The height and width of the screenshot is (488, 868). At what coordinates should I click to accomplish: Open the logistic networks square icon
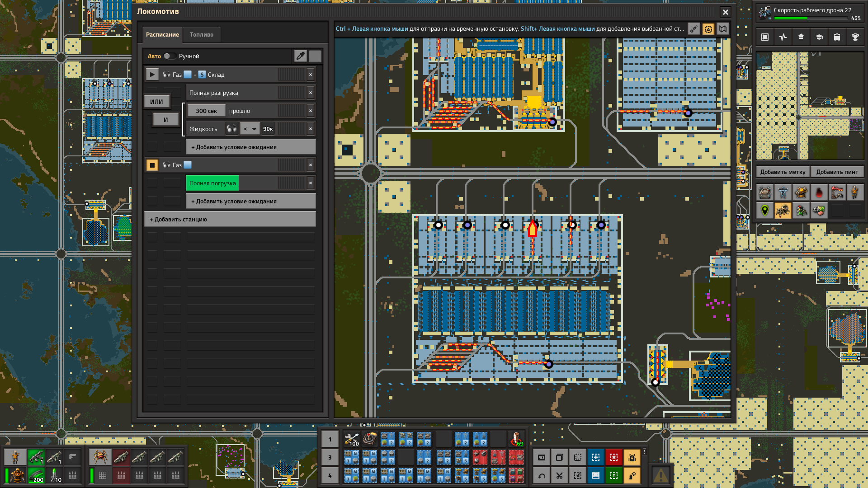(x=765, y=37)
